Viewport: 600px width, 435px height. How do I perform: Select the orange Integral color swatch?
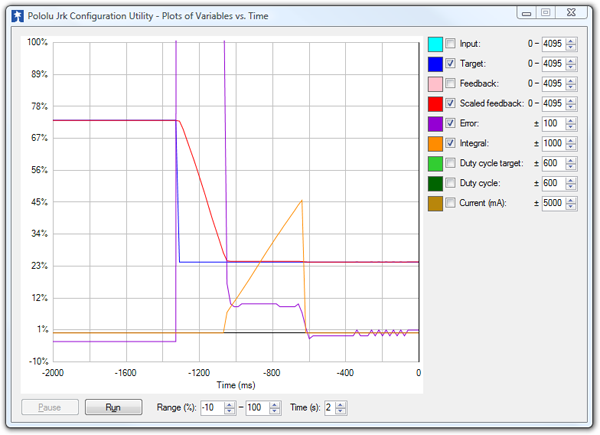coord(435,144)
